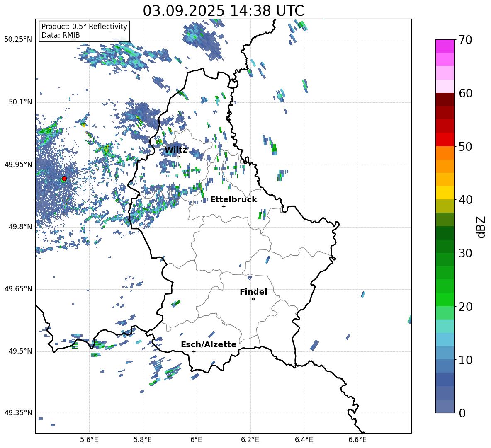Click the 6.4°E longitude label
The image size is (491, 448).
[x=304, y=440]
